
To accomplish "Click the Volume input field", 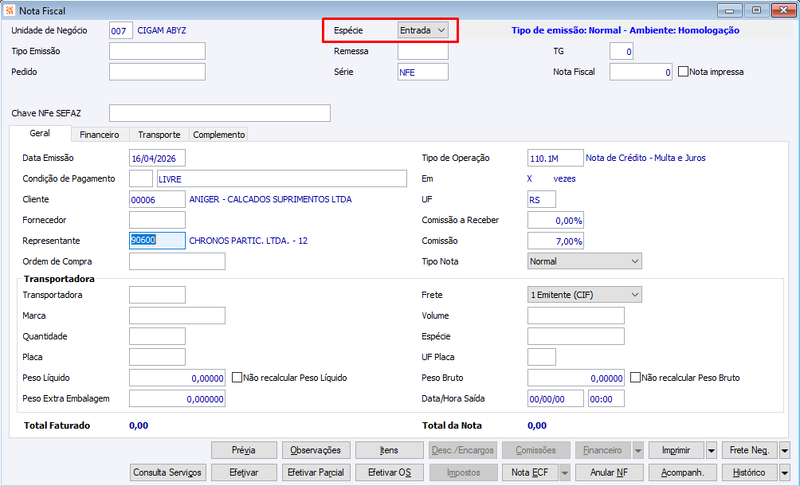I will click(x=576, y=316).
